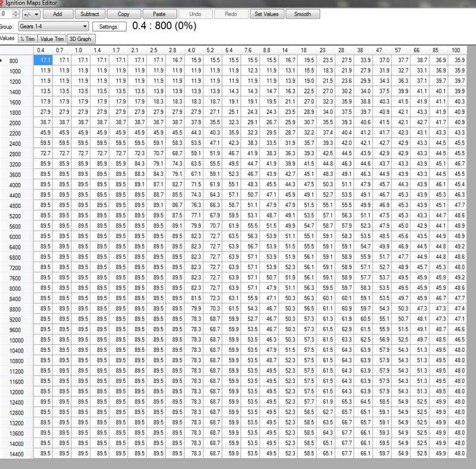Click cell 27.1 in the 1800 row

(x=213, y=112)
